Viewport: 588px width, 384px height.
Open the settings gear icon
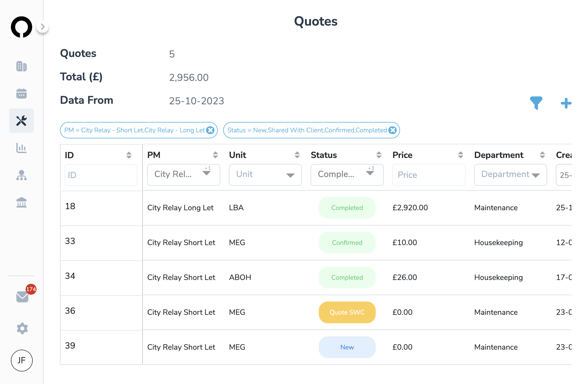click(x=22, y=328)
